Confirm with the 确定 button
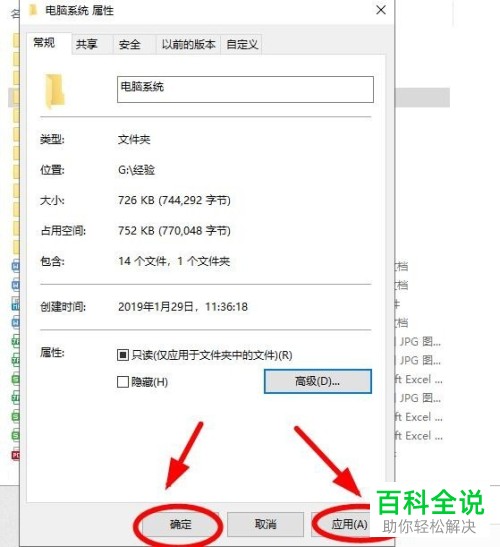 pyautogui.click(x=180, y=524)
